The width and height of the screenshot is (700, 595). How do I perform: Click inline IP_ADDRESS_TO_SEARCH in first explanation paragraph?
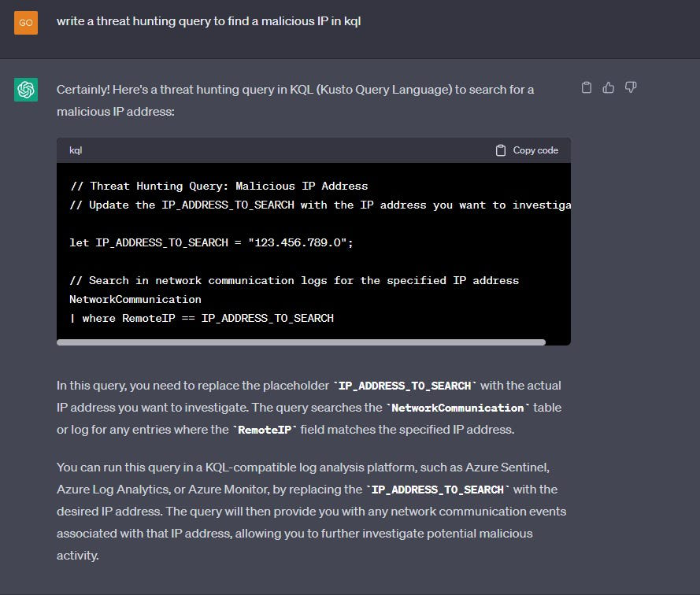point(405,386)
